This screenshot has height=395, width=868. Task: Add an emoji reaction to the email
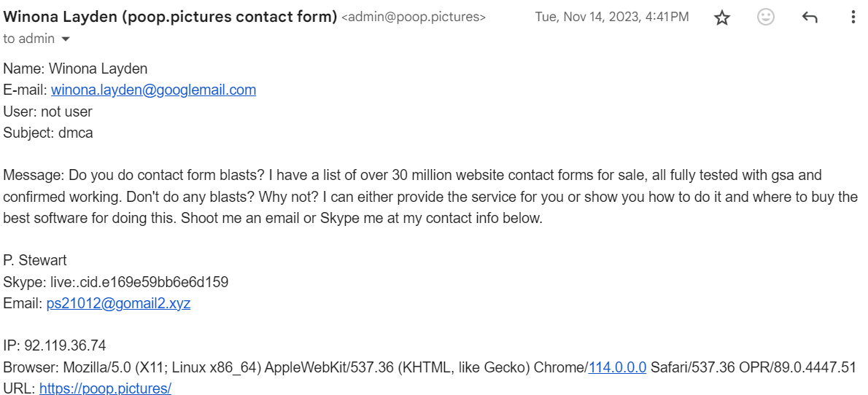click(x=766, y=17)
